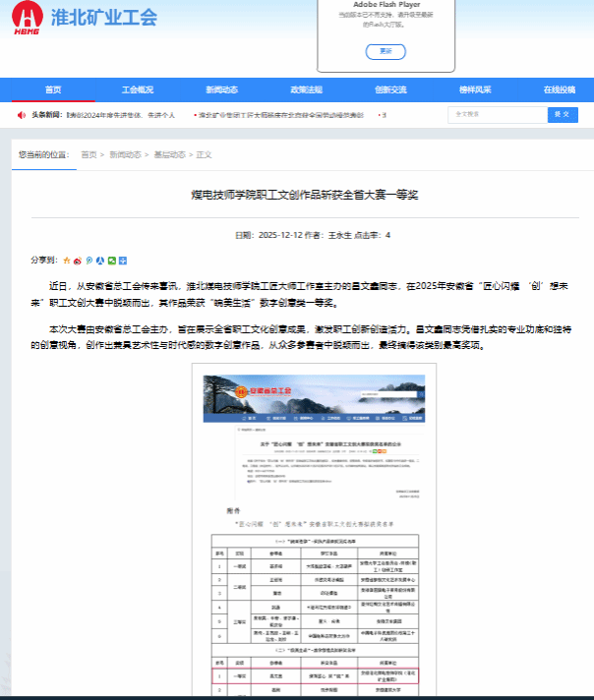The height and width of the screenshot is (700, 594).
Task: Open the 榜样风采 navigation tab
Action: click(475, 89)
